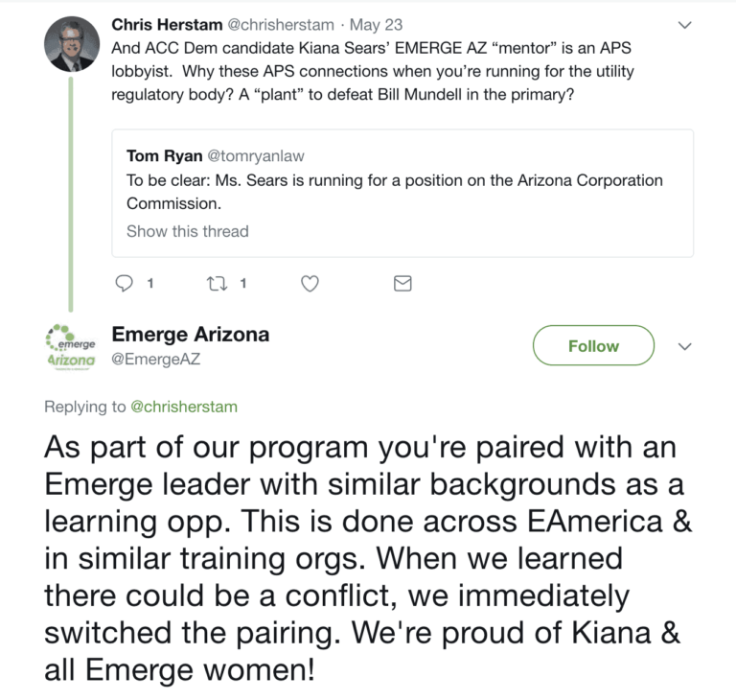The height and width of the screenshot is (700, 736).
Task: Open the Emerge Arizona display name
Action: pyautogui.click(x=191, y=334)
